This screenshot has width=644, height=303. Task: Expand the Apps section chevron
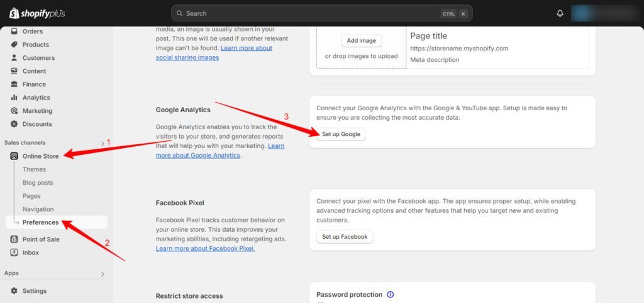tap(103, 274)
